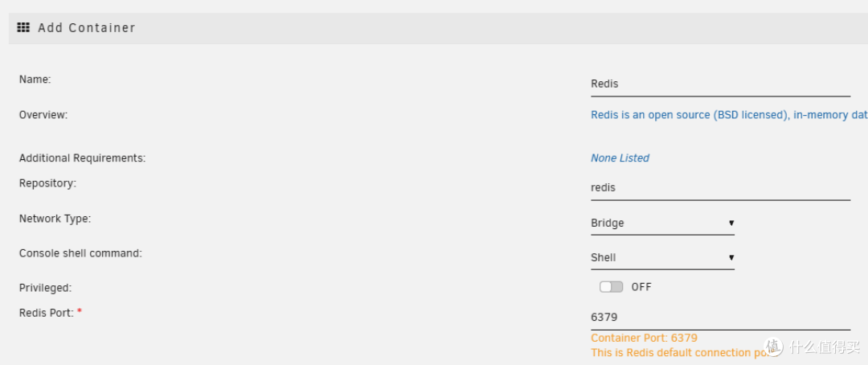The height and width of the screenshot is (365, 868).
Task: Select the Redis Port field showing 6379
Action: pyautogui.click(x=719, y=318)
